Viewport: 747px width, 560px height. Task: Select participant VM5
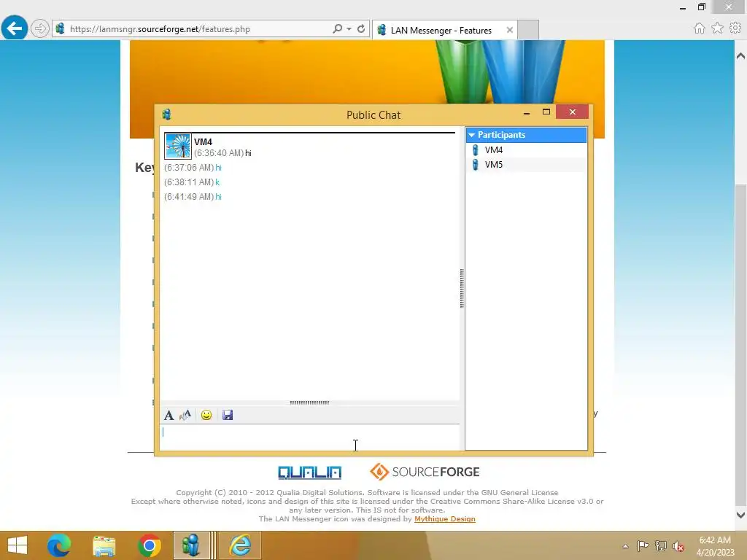(x=526, y=165)
